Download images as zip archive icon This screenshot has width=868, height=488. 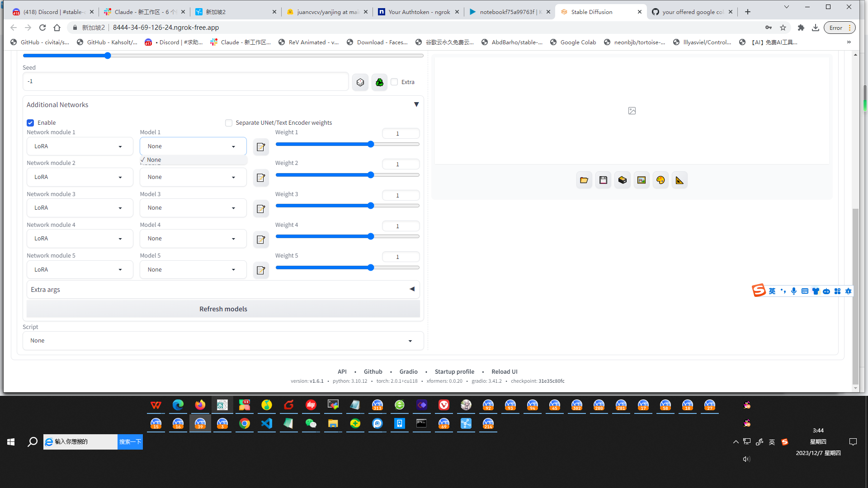pyautogui.click(x=622, y=179)
